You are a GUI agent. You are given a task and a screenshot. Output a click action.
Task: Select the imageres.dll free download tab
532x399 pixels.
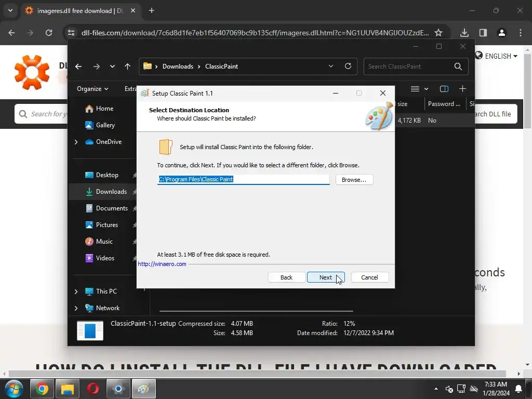[79, 11]
